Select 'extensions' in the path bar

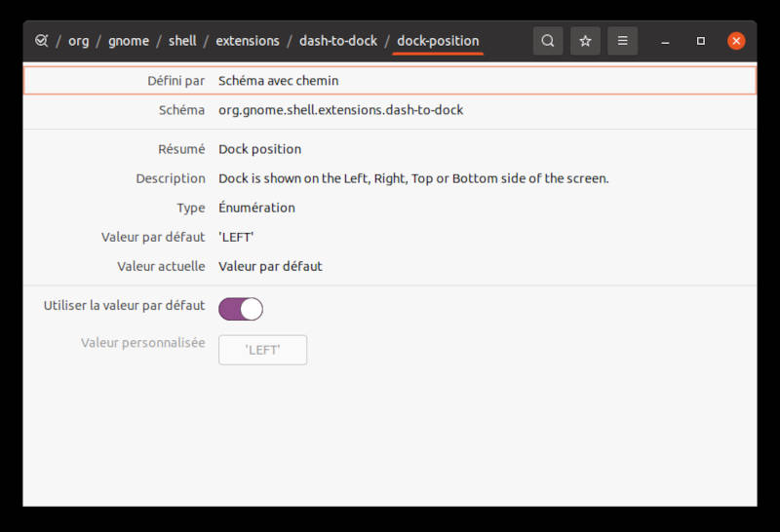click(x=248, y=41)
